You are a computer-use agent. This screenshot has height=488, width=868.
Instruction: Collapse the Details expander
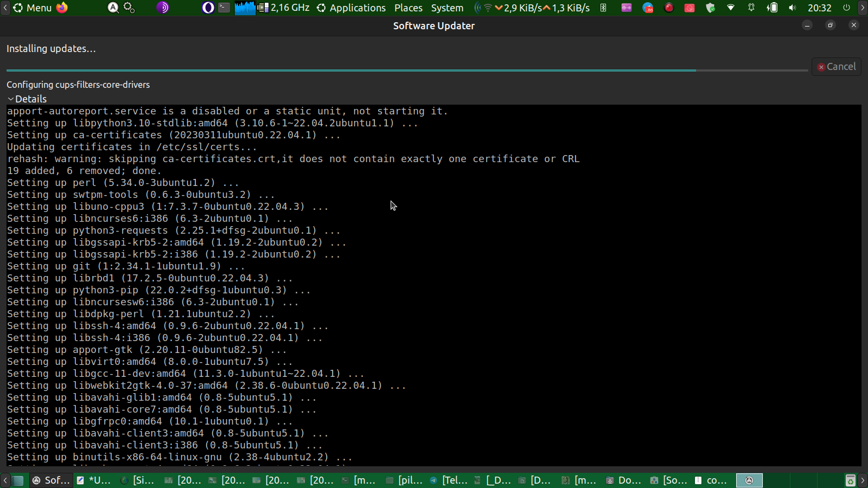pos(27,99)
